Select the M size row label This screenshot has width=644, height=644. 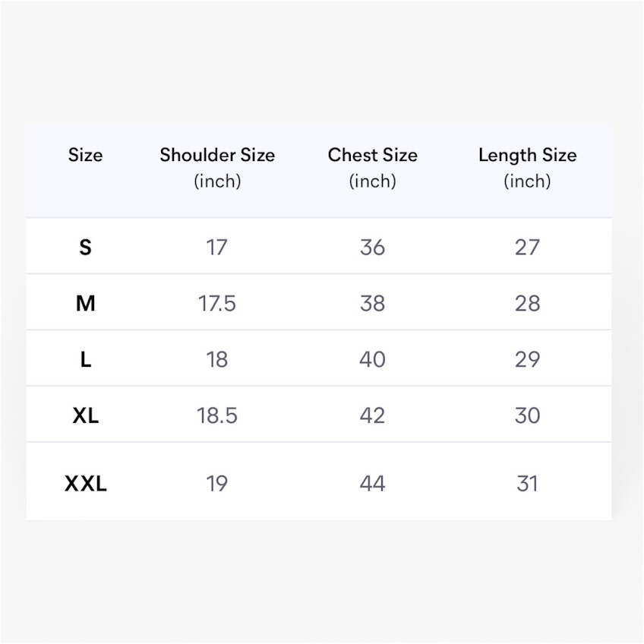(85, 303)
